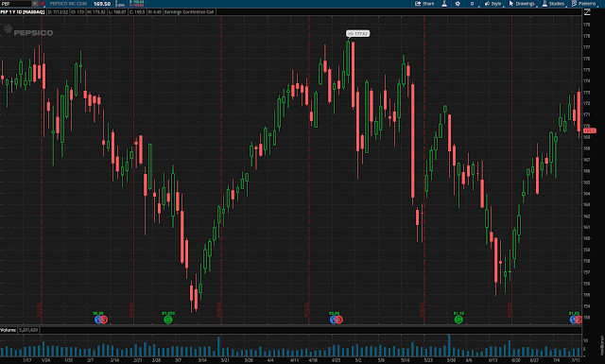Click the 5/30 date label on time axis
This screenshot has width=605, height=364.
tap(451, 360)
